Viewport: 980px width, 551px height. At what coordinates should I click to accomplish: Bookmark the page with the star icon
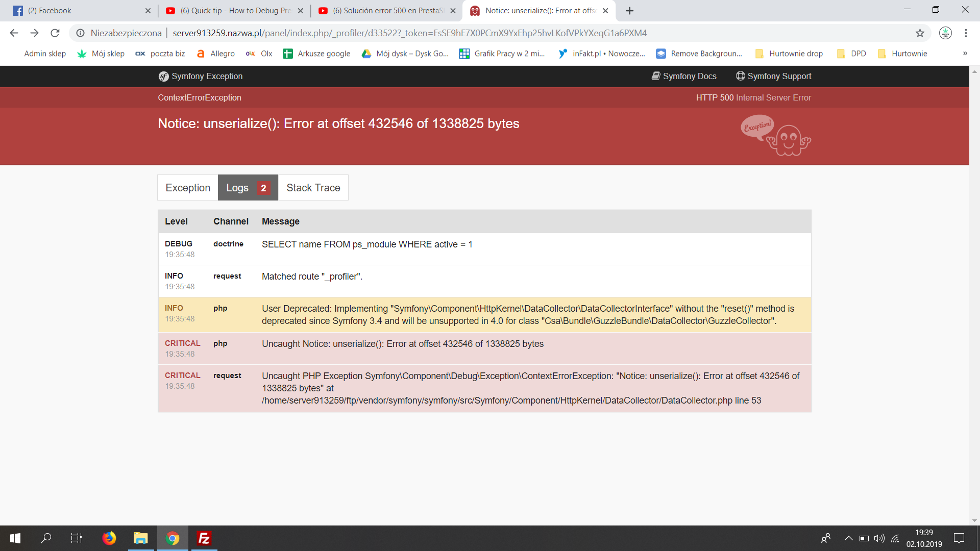[x=920, y=33]
